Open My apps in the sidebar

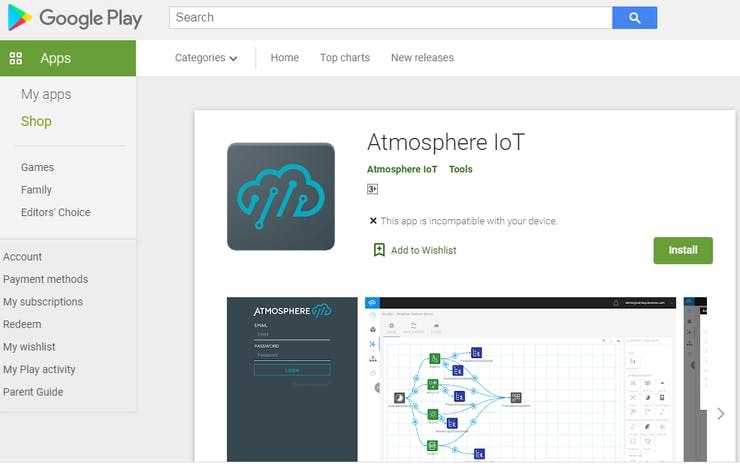(46, 94)
